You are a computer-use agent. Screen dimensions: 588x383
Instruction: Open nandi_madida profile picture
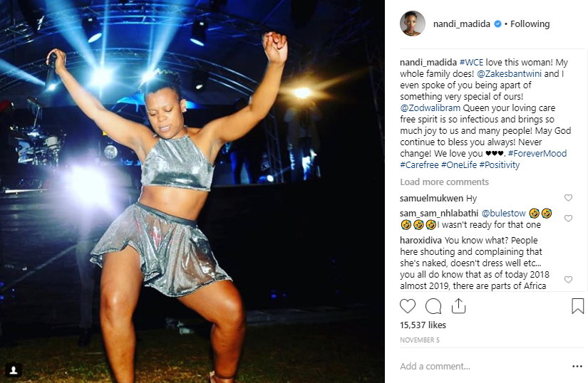(413, 23)
